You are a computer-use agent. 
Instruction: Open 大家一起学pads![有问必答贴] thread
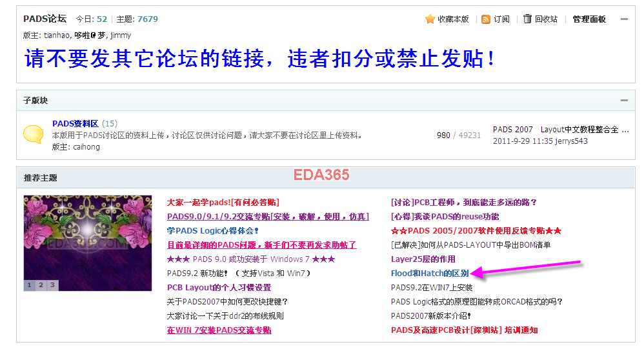pyautogui.click(x=223, y=203)
